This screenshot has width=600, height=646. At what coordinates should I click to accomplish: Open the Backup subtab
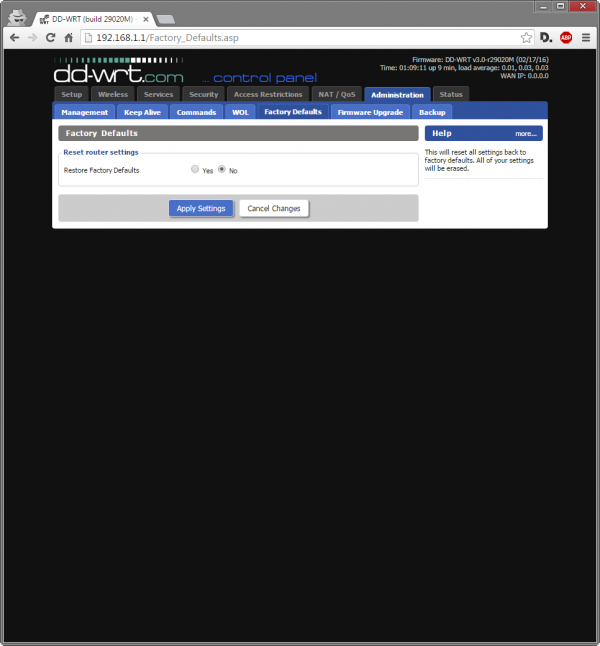click(432, 112)
